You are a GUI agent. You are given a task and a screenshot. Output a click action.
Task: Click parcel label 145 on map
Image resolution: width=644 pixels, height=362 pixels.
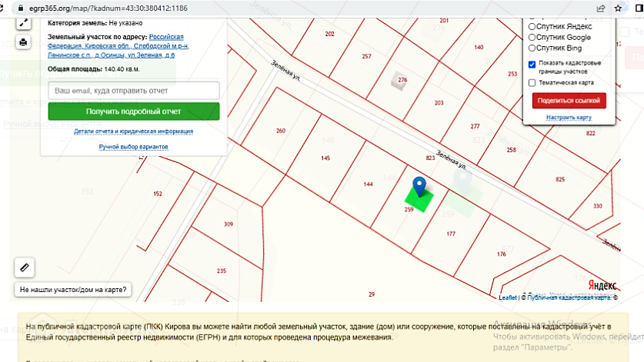click(325, 158)
